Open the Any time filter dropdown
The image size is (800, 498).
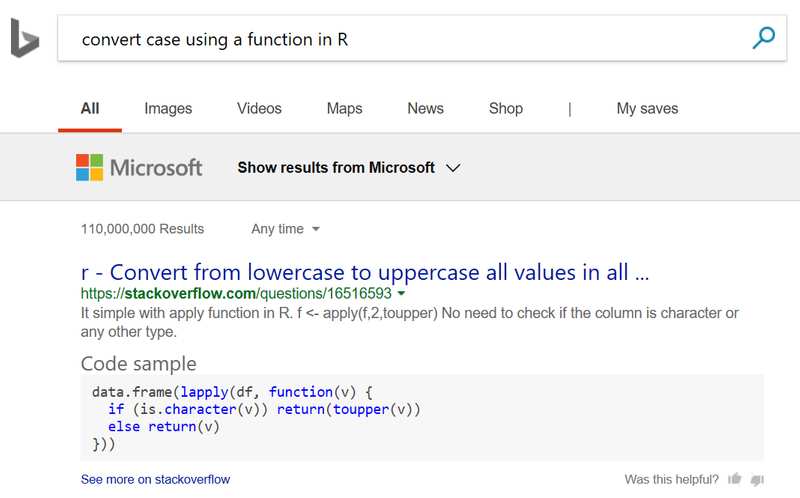[x=285, y=229]
